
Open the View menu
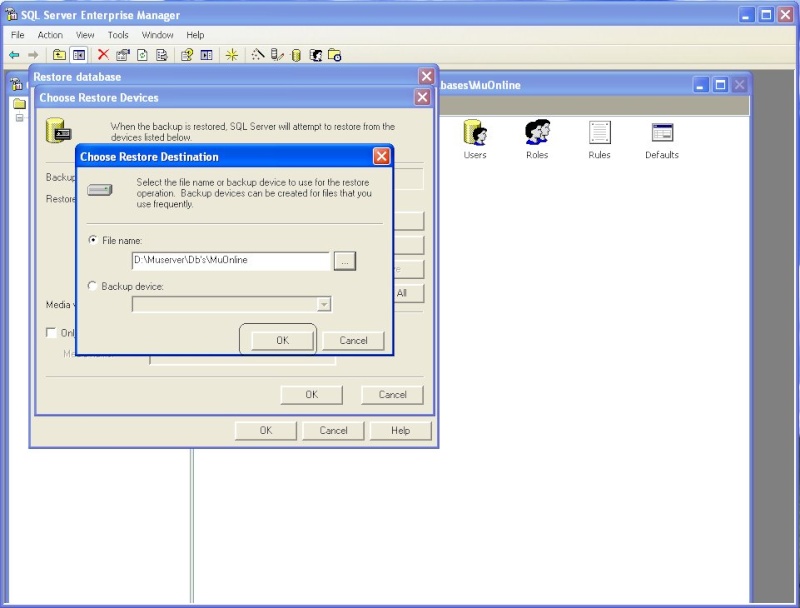click(85, 35)
